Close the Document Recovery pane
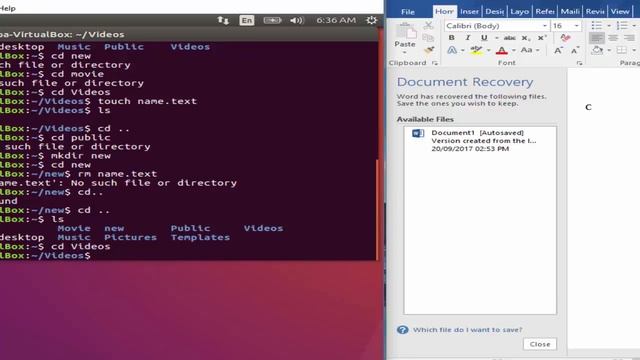640x360 pixels. pos(540,344)
